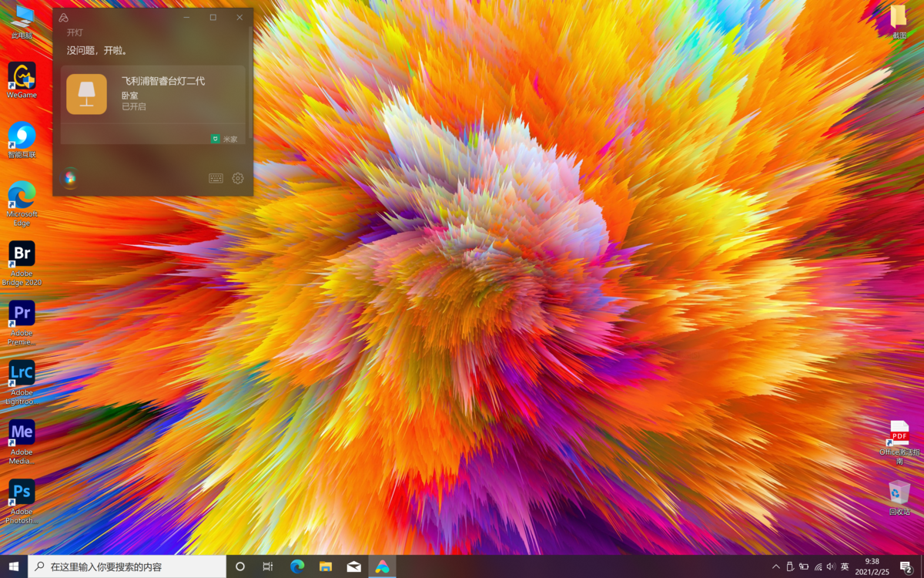Open the assistant settings gear
This screenshot has width=924, height=578.
pyautogui.click(x=238, y=178)
